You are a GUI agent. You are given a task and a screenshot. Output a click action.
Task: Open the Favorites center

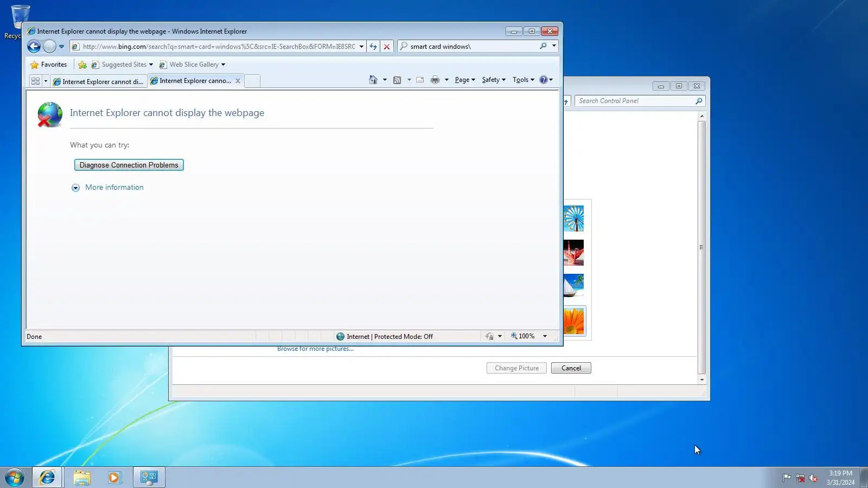pyautogui.click(x=49, y=65)
